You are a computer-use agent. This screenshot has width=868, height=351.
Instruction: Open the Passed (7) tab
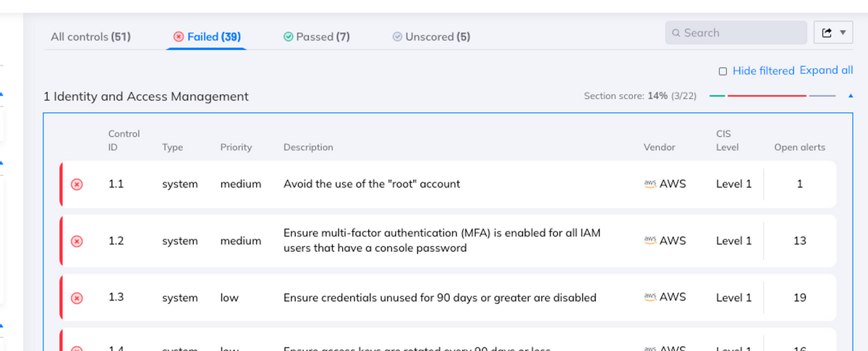click(317, 36)
